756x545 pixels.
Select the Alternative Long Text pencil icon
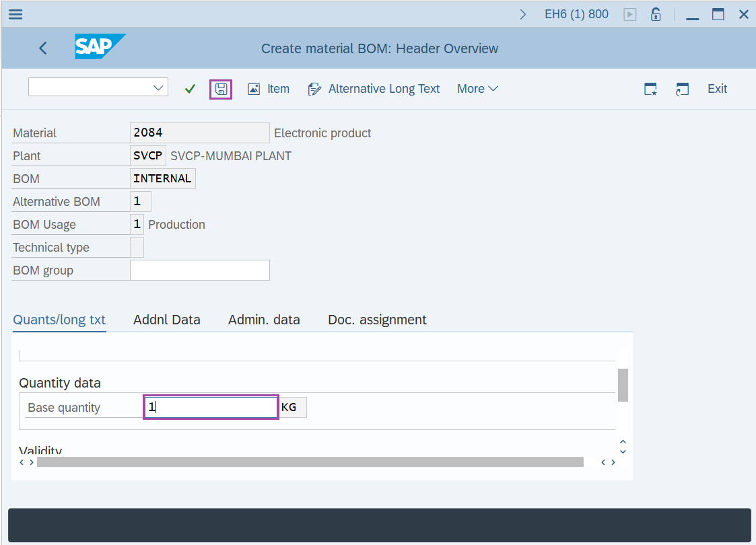(314, 88)
